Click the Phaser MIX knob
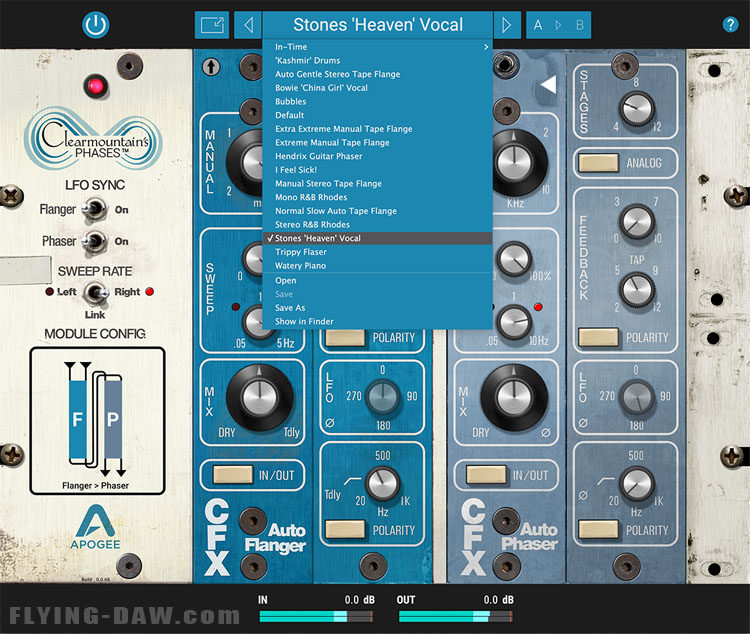 514,398
